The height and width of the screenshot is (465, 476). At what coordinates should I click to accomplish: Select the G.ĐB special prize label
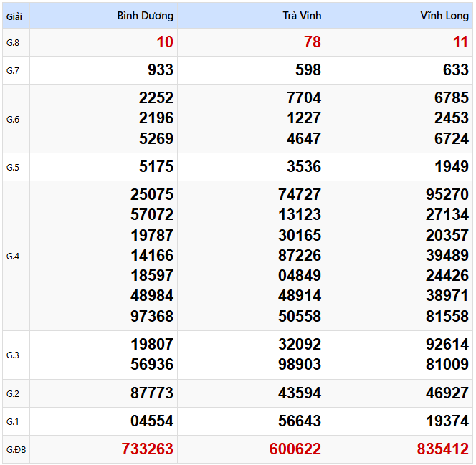[x=15, y=450]
